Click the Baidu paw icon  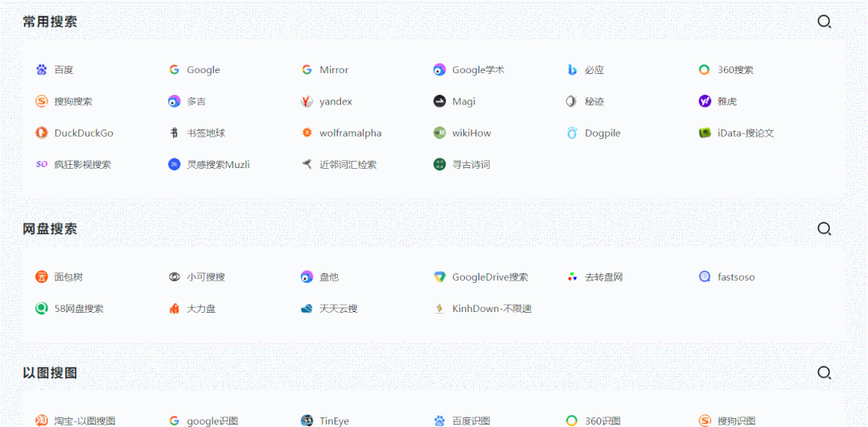(x=42, y=70)
